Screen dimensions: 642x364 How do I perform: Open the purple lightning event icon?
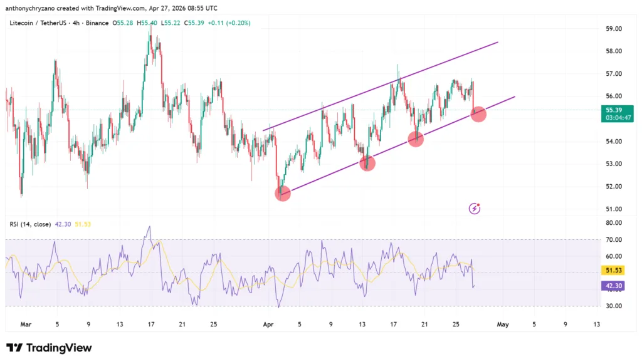(475, 208)
